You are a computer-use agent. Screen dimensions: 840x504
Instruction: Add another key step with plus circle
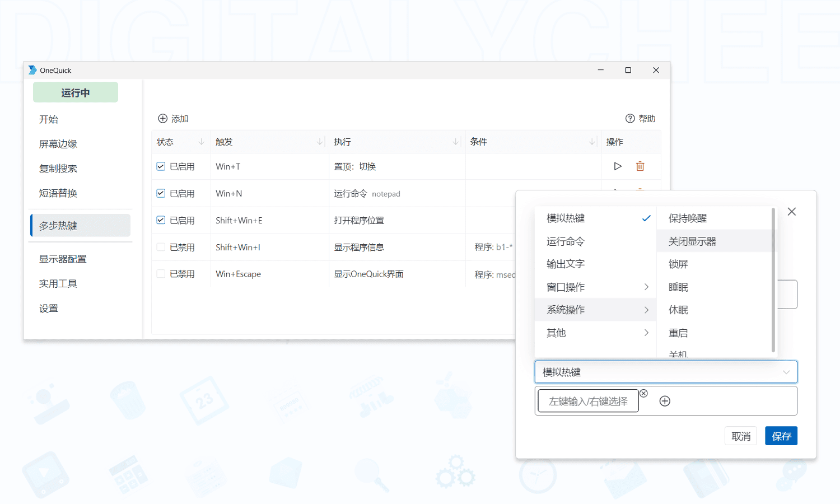[x=665, y=401]
